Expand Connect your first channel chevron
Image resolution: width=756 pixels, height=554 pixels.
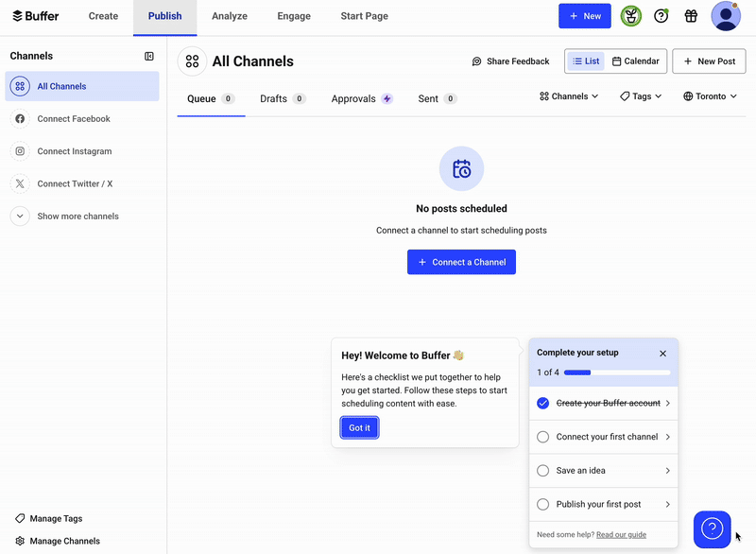668,437
